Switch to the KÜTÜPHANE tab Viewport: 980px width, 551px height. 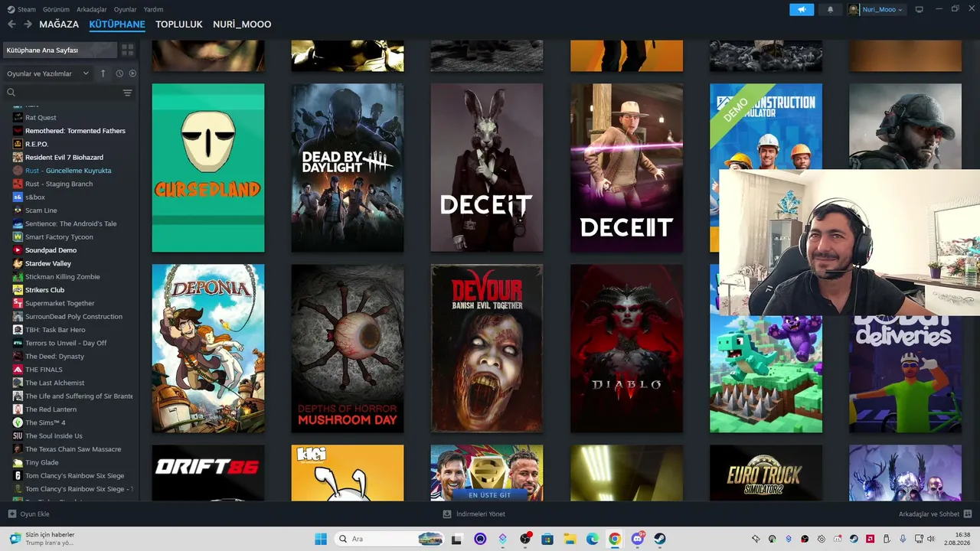[x=117, y=24]
